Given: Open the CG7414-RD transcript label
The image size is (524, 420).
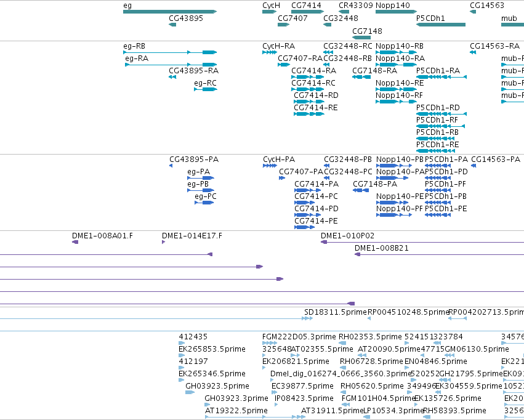Looking at the screenshot, I should pyautogui.click(x=316, y=95).
